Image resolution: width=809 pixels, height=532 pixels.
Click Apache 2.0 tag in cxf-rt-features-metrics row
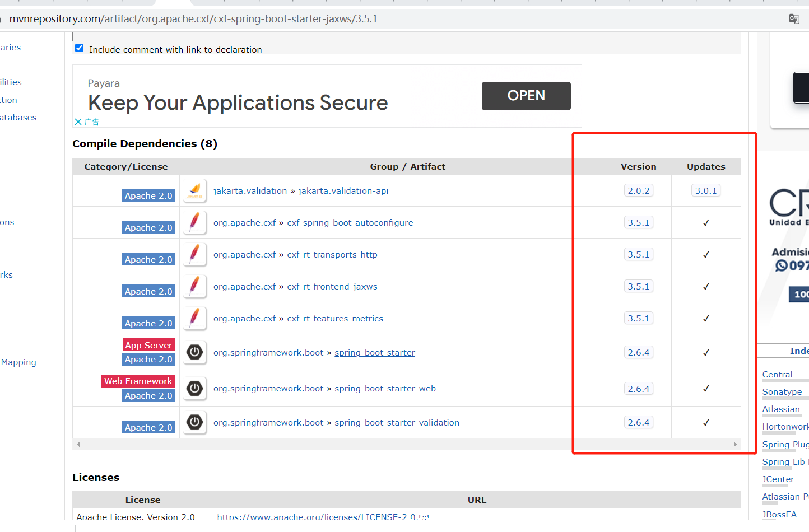[148, 323]
